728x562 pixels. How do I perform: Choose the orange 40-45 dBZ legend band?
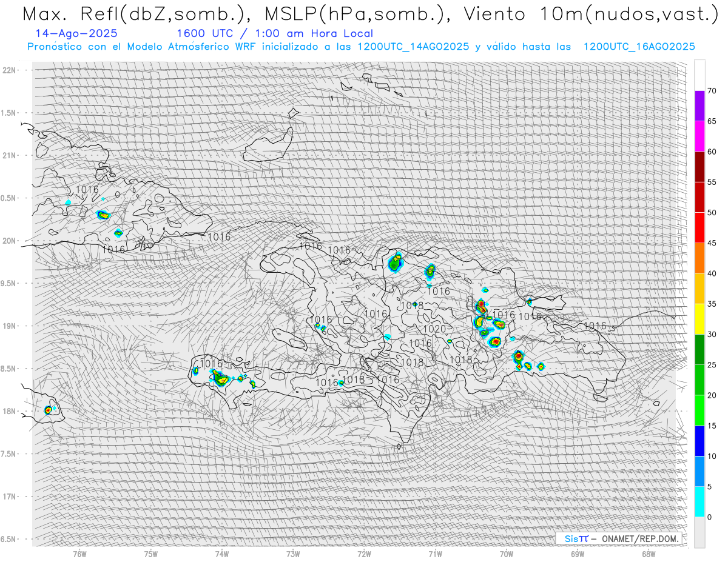pyautogui.click(x=699, y=258)
